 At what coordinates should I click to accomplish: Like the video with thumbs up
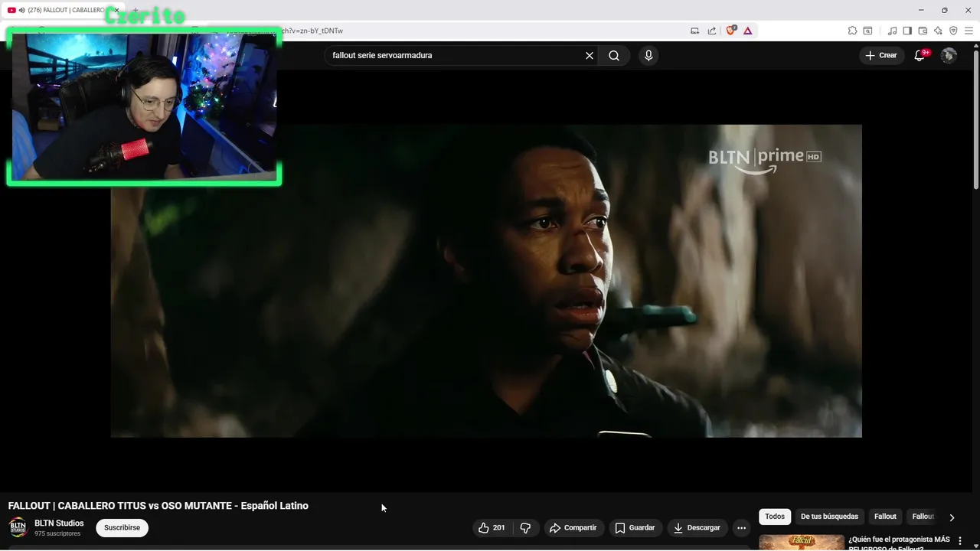(x=492, y=528)
